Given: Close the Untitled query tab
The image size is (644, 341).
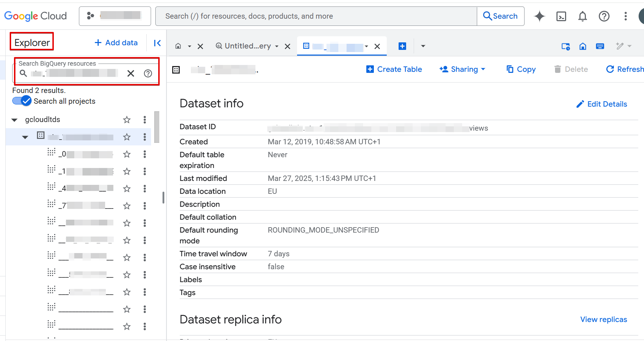Looking at the screenshot, I should tap(287, 46).
